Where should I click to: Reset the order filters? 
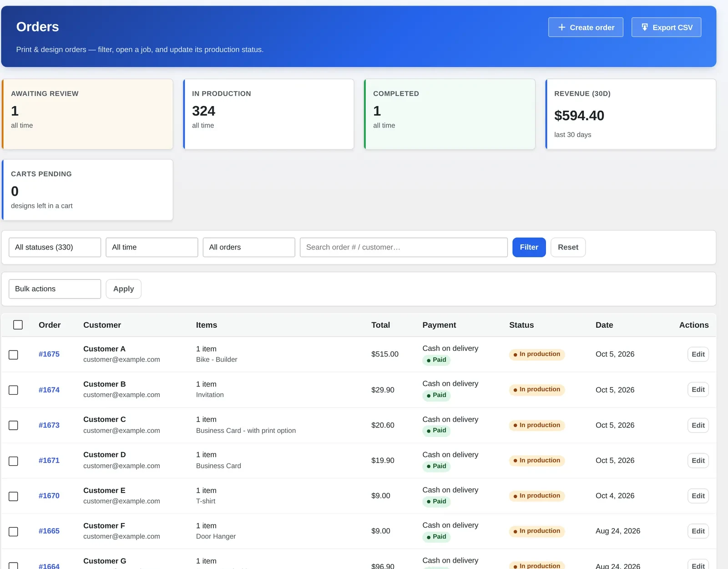(x=568, y=247)
